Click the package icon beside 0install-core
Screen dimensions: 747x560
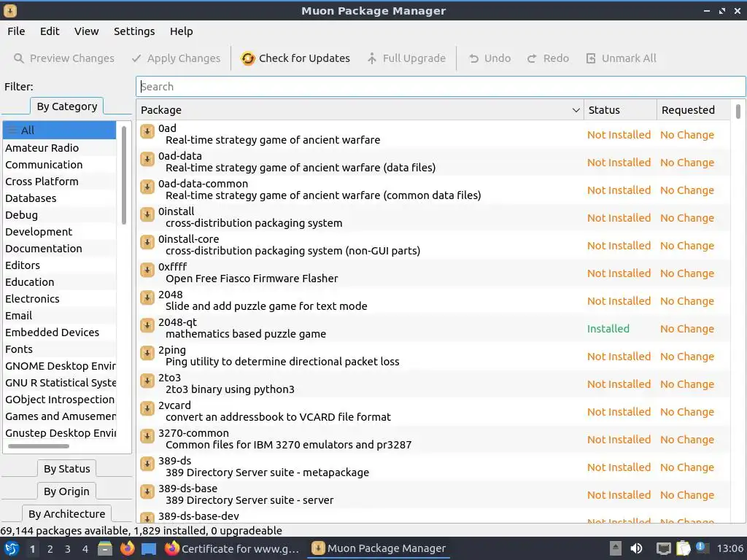(x=147, y=242)
